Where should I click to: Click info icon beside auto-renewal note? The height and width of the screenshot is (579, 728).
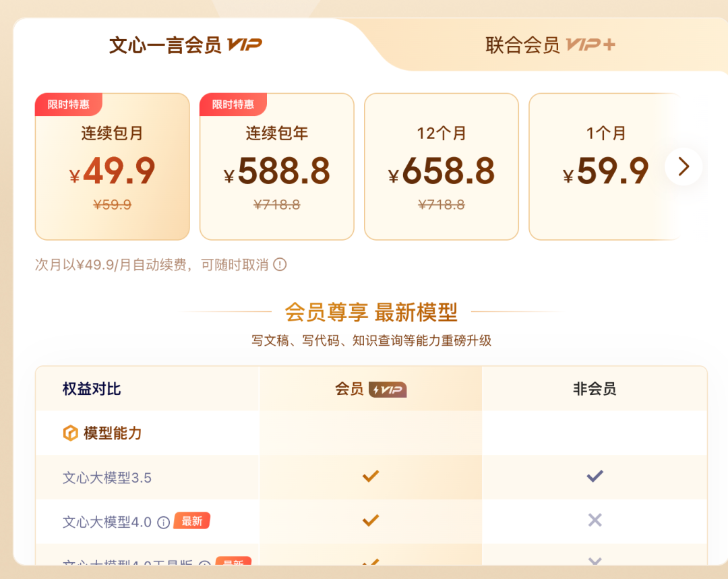[280, 265]
